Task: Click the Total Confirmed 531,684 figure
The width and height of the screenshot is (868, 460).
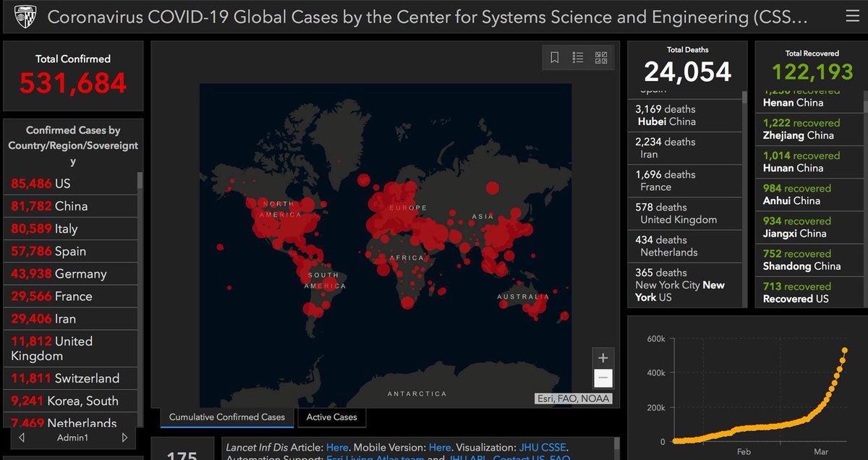Action: (x=73, y=83)
